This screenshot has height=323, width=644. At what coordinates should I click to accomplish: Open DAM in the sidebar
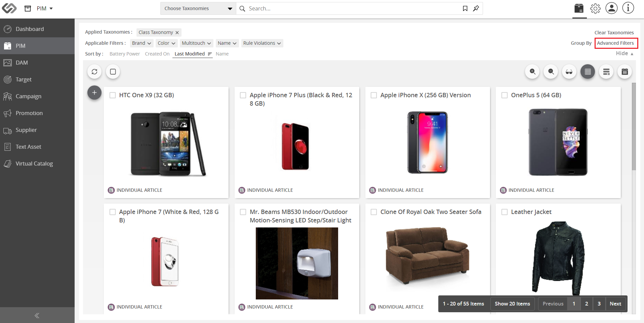[37, 63]
